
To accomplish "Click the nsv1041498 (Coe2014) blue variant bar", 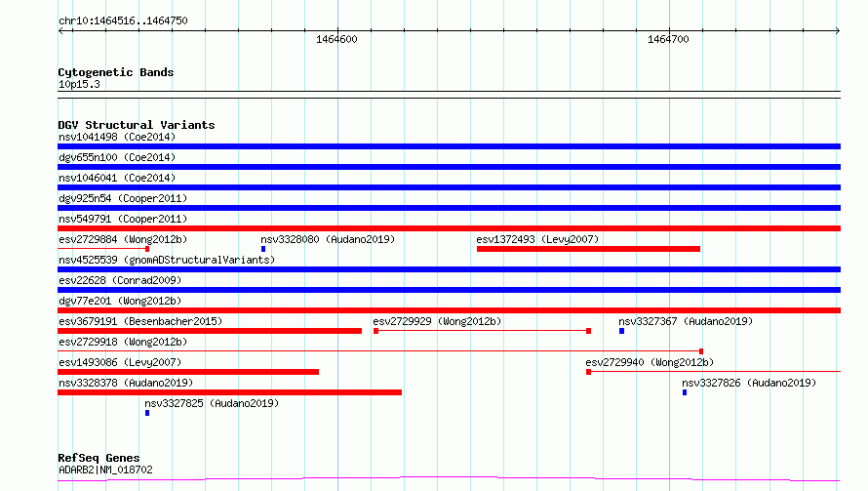I will (x=449, y=146).
